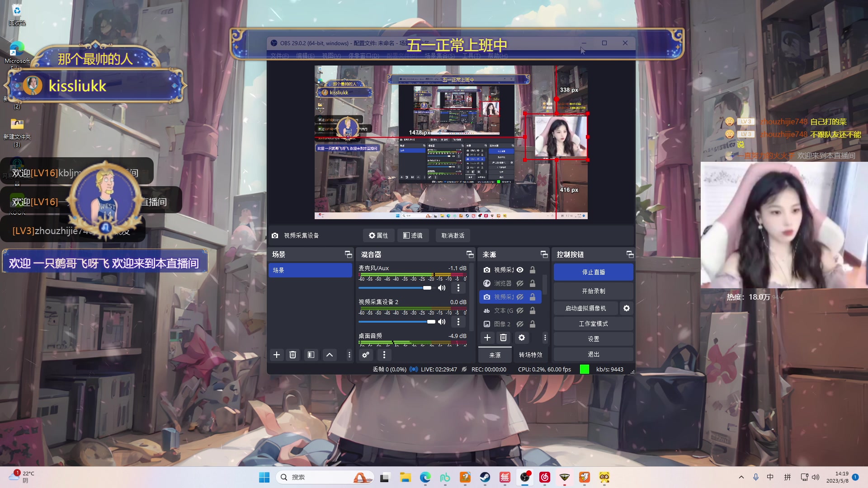The height and width of the screenshot is (488, 868).
Task: Click the 文本 source ab icon
Action: 487,310
